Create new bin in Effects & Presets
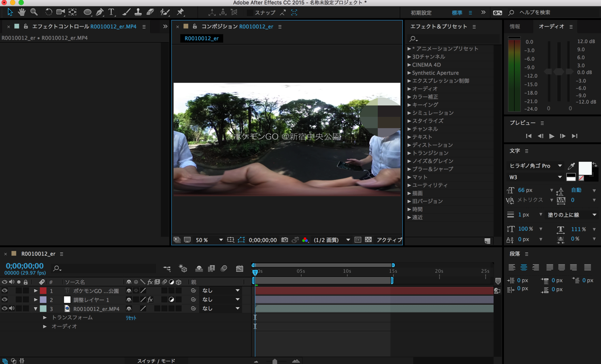The width and height of the screenshot is (601, 364). (x=487, y=241)
